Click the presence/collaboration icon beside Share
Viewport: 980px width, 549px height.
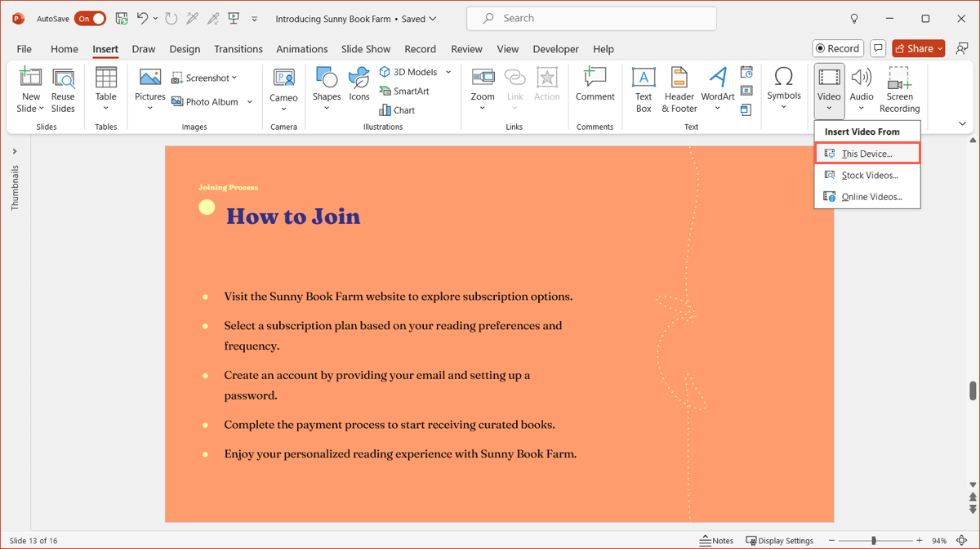(962, 48)
